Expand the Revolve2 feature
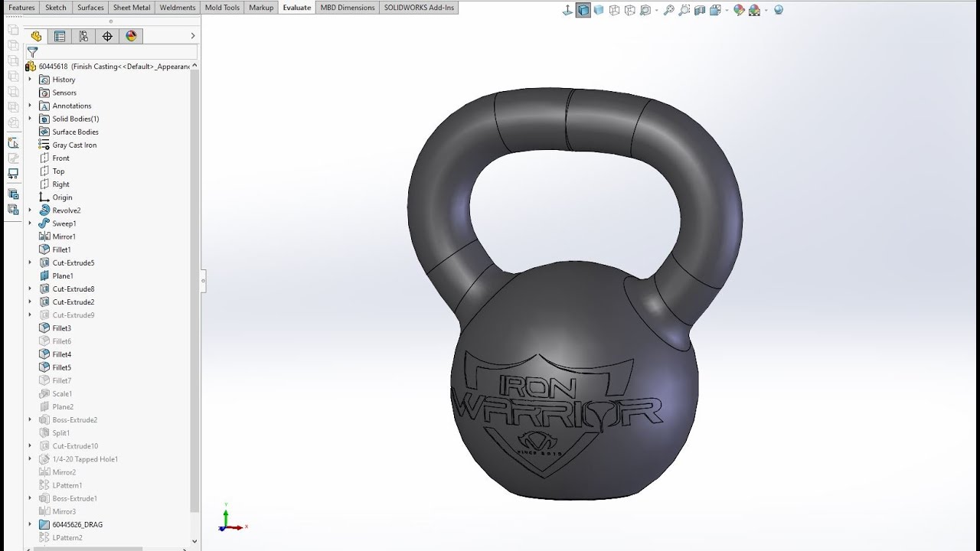 coord(30,210)
